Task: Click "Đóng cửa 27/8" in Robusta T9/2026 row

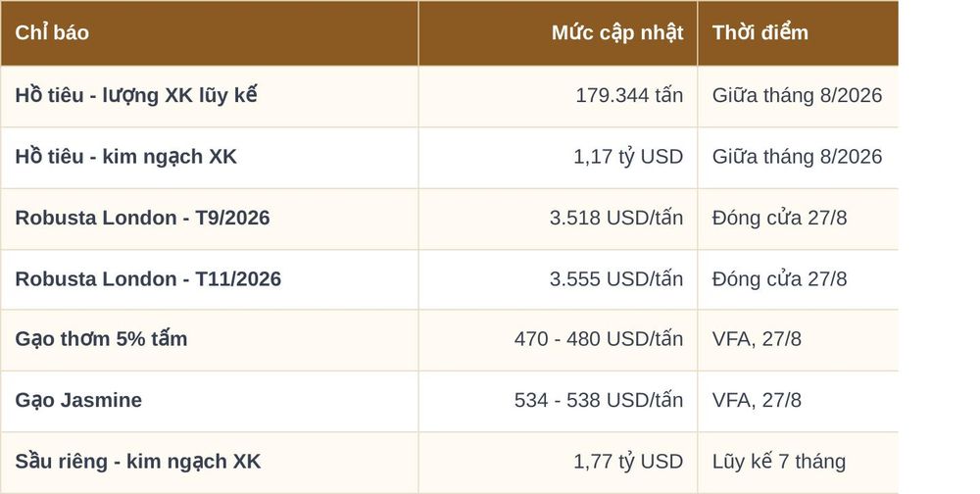Action: click(779, 218)
